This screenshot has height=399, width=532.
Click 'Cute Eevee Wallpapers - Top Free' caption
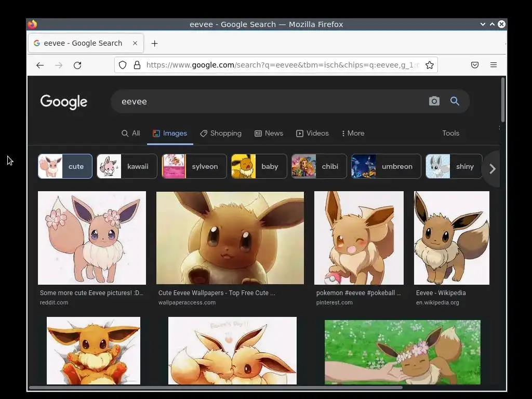[217, 293]
